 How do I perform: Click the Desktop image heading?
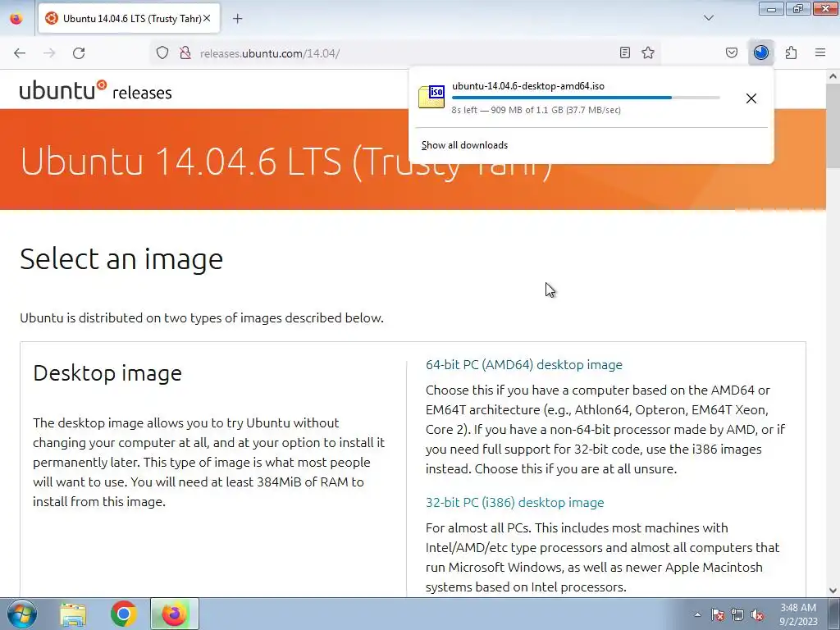[107, 373]
